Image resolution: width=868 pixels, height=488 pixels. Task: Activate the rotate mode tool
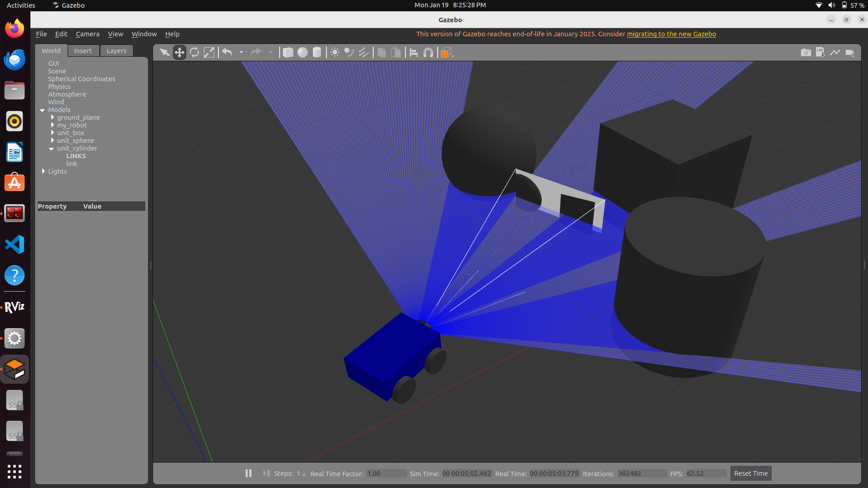tap(194, 53)
